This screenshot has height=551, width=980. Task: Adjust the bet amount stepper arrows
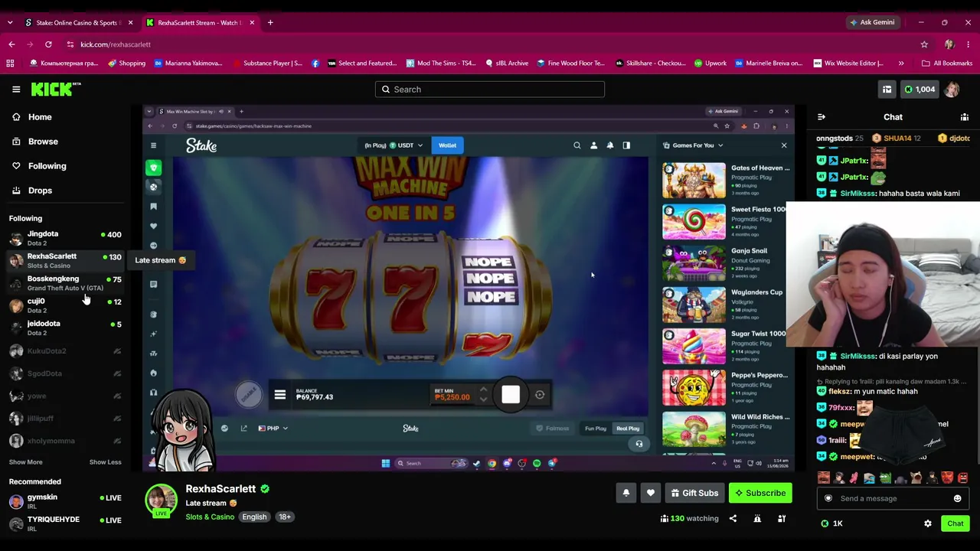[483, 395]
